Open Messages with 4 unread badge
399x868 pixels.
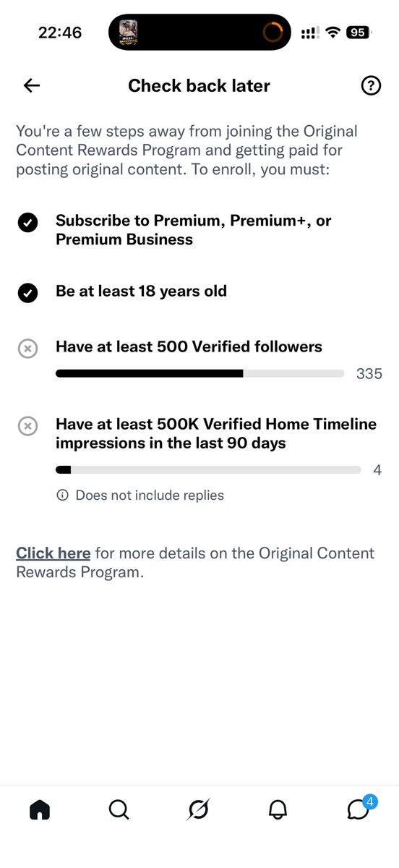[359, 808]
